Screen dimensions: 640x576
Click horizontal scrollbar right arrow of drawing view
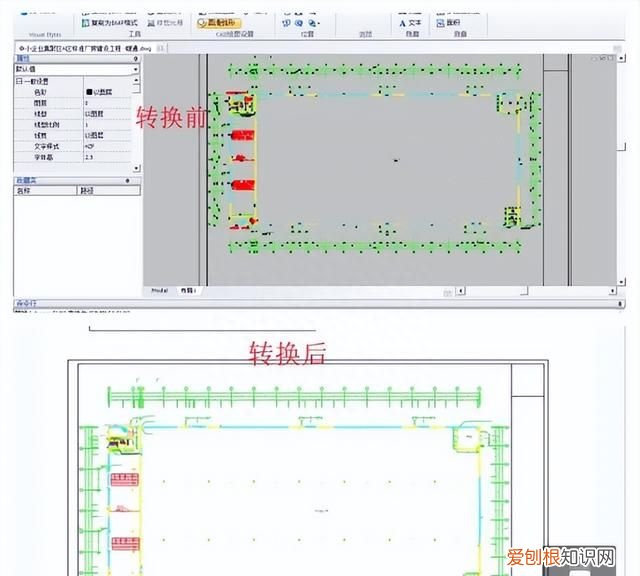click(613, 291)
